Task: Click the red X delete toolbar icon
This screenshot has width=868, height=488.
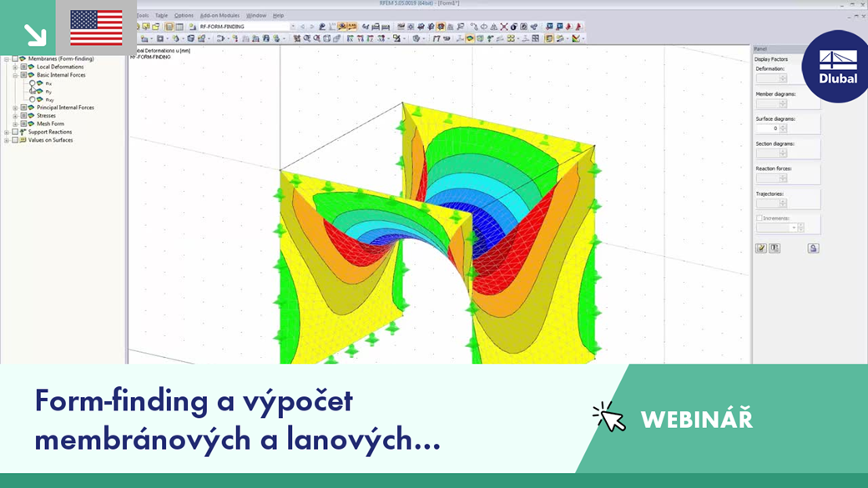Action: [504, 27]
